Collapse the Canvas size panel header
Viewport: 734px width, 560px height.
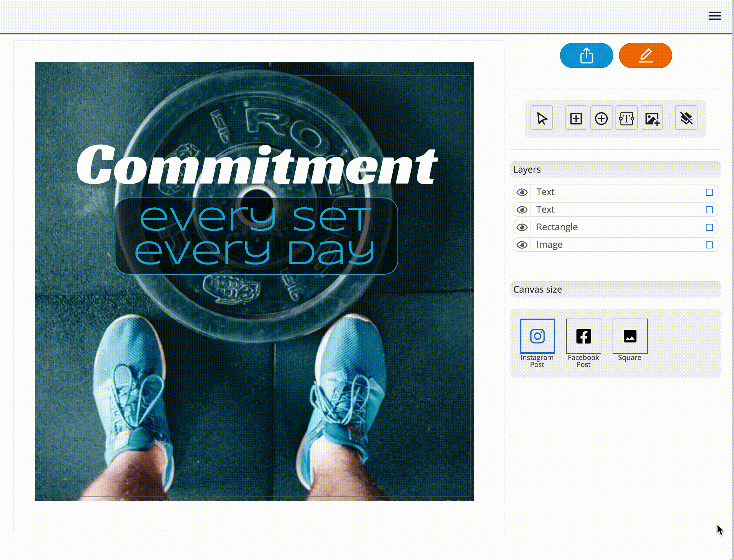pos(615,289)
